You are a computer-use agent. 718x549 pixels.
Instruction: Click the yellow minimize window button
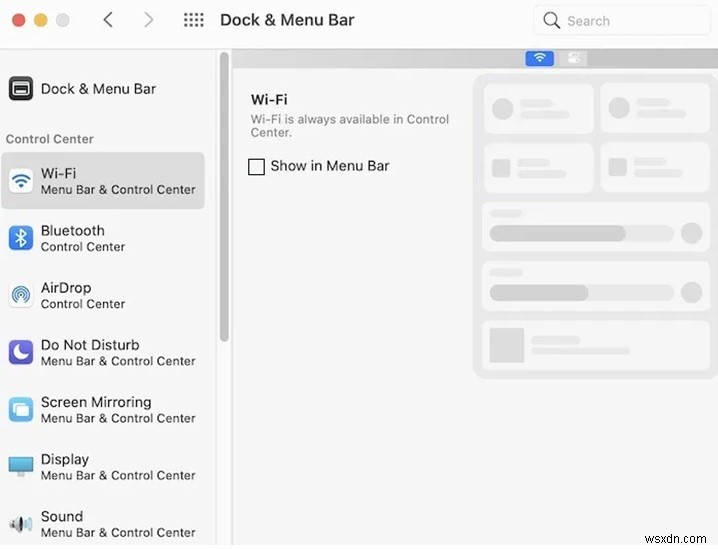[x=40, y=20]
